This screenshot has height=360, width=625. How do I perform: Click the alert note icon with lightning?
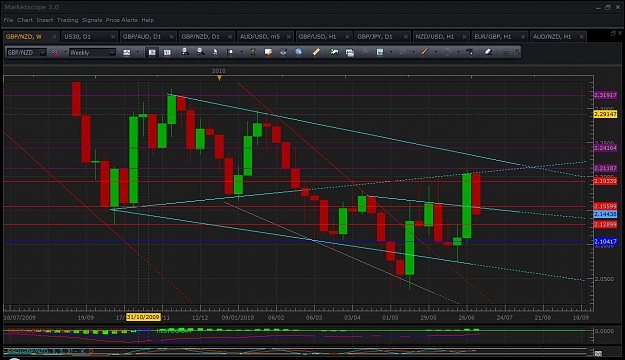268,52
